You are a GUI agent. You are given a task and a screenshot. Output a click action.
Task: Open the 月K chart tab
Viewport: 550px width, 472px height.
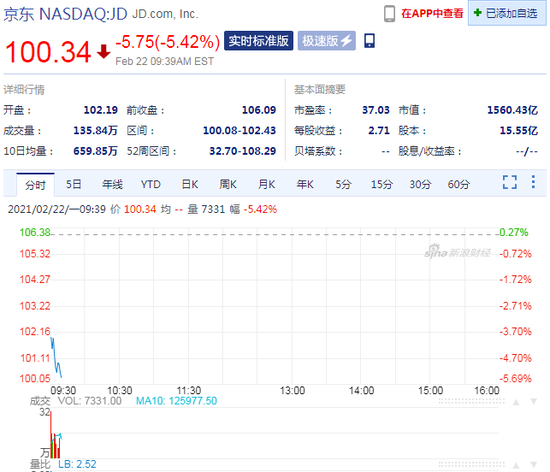pos(267,184)
